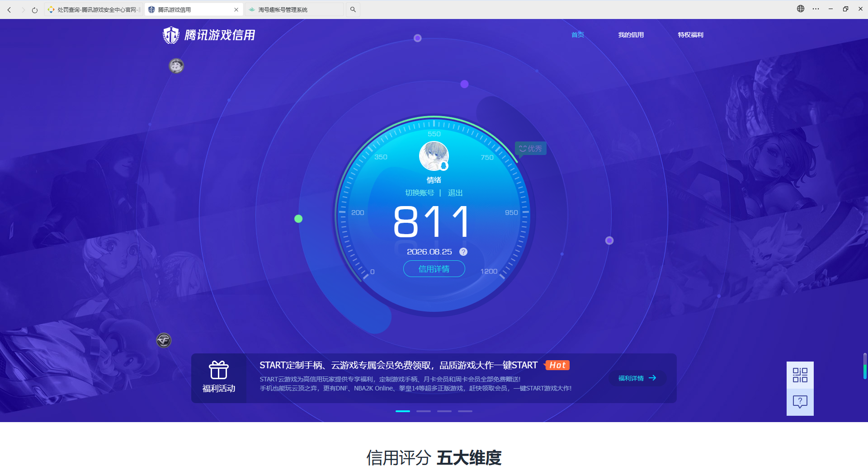Click the 切换账号 link
Image resolution: width=868 pixels, height=470 pixels.
[x=420, y=193]
